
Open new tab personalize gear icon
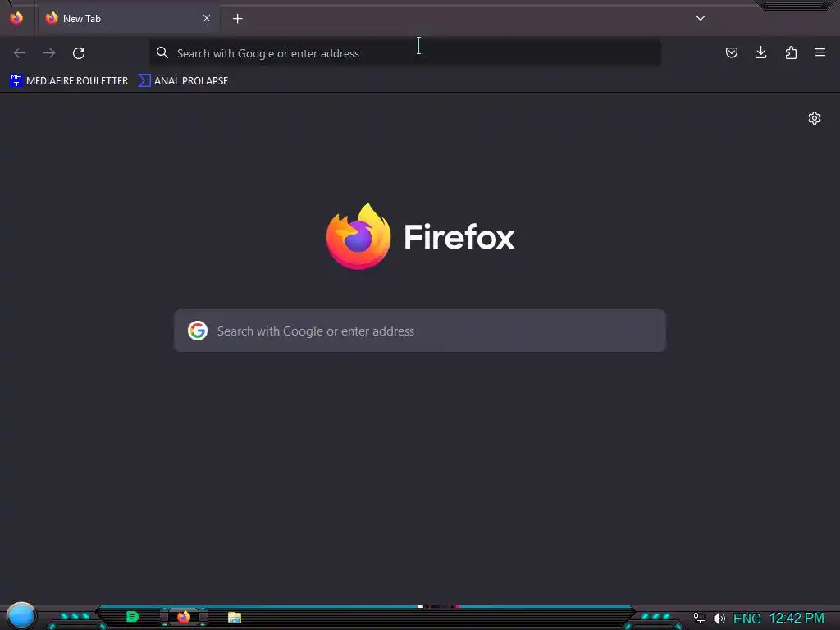815,118
